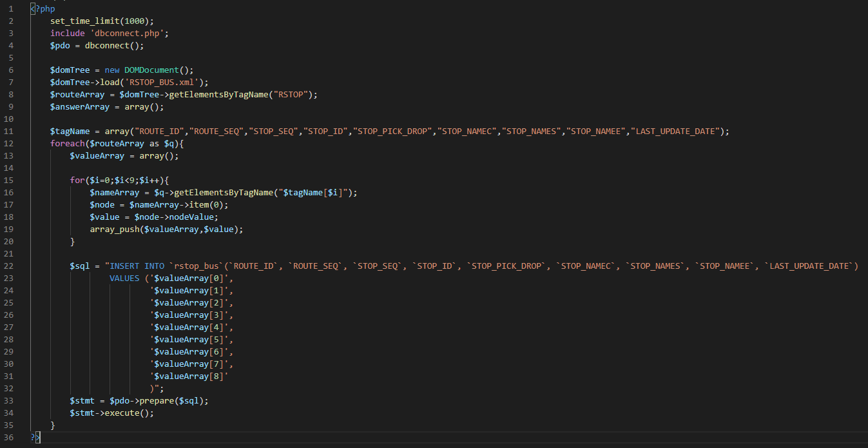This screenshot has width=868, height=448.
Task: Click the VALUES keyword in the SQL
Action: 124,278
